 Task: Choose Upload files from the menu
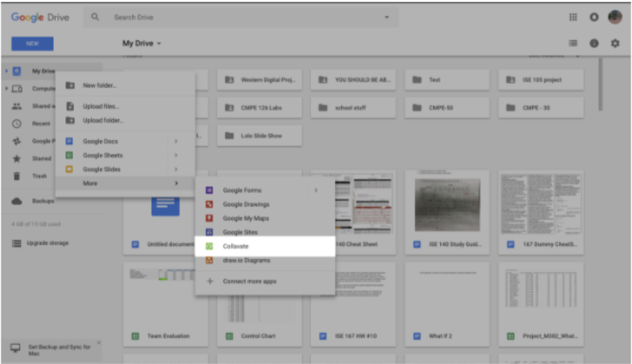[125, 106]
